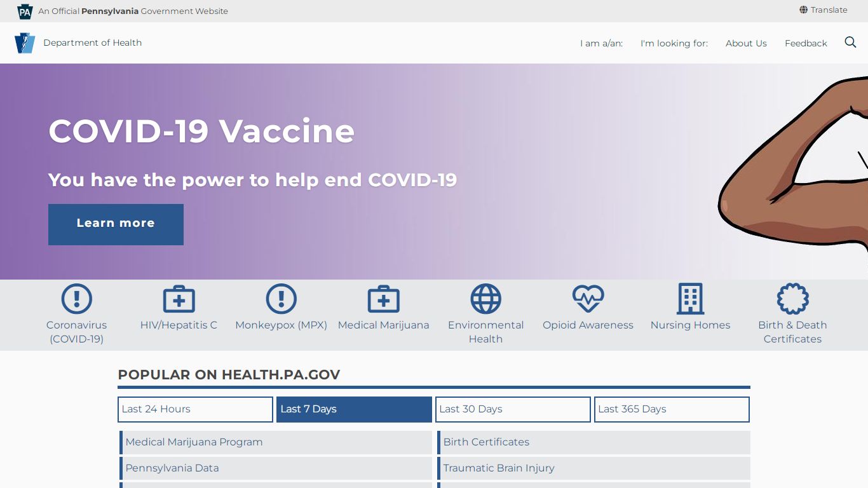Click the flexed arm vaccine illustration
Screen dimensions: 868x488
(794, 165)
